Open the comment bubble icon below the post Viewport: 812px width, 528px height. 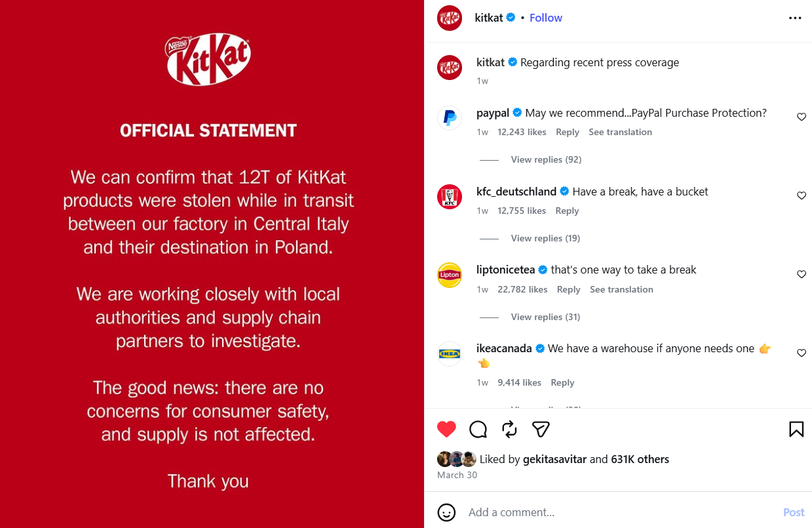click(478, 428)
